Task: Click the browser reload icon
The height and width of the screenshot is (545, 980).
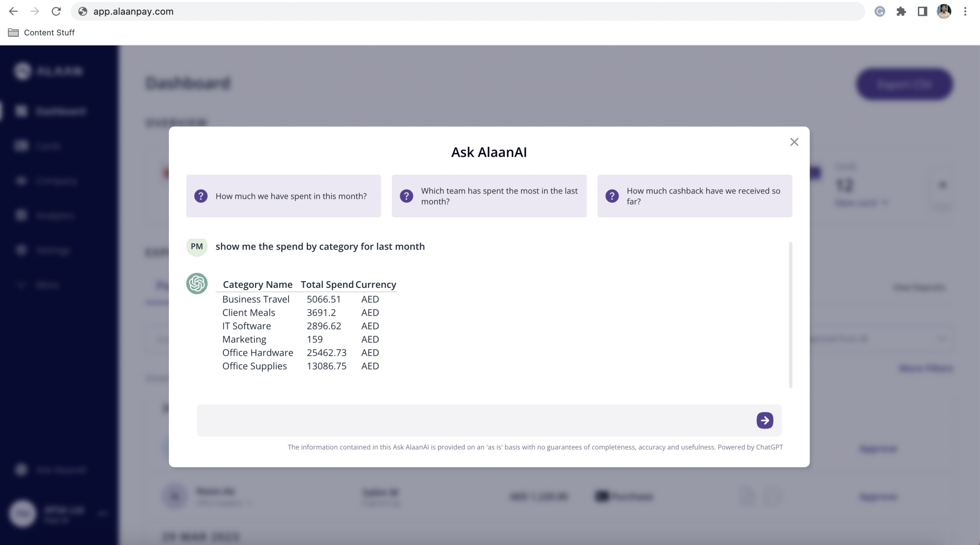Action: [56, 11]
